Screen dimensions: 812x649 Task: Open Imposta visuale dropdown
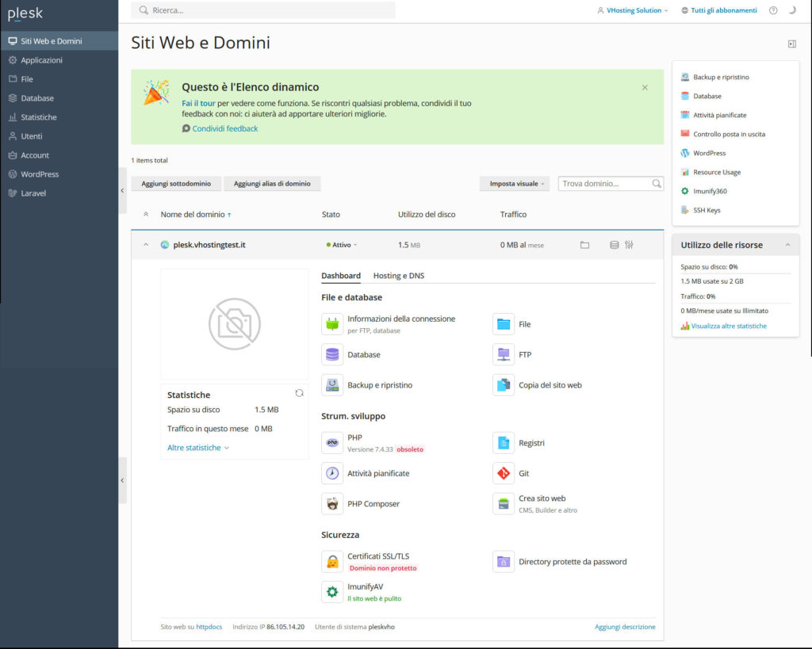click(x=516, y=184)
